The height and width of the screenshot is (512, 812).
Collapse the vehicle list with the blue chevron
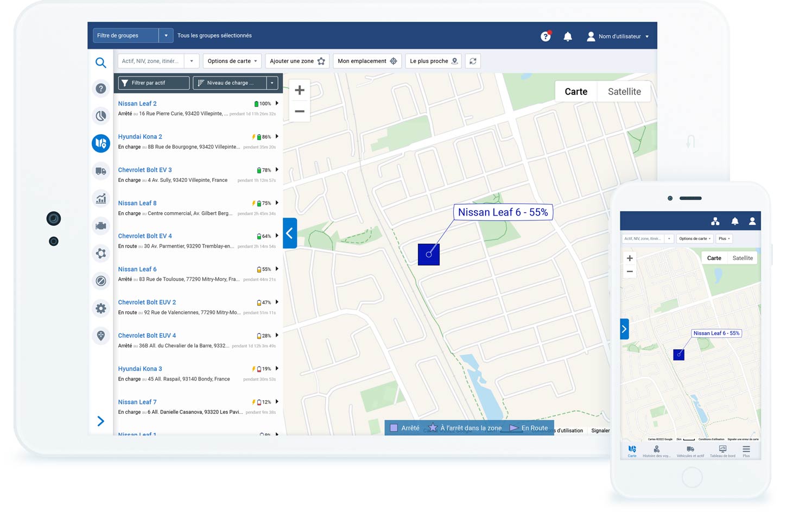click(289, 233)
